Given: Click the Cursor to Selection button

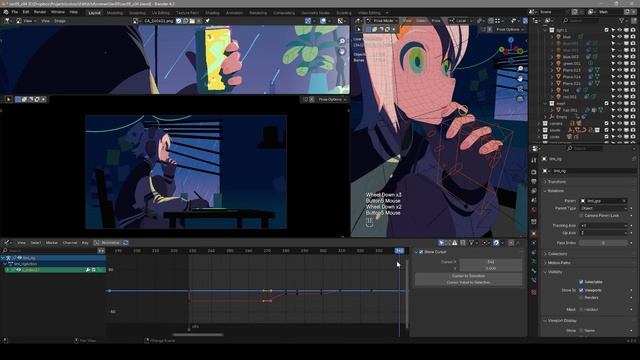Looking at the screenshot, I should coord(468,276).
